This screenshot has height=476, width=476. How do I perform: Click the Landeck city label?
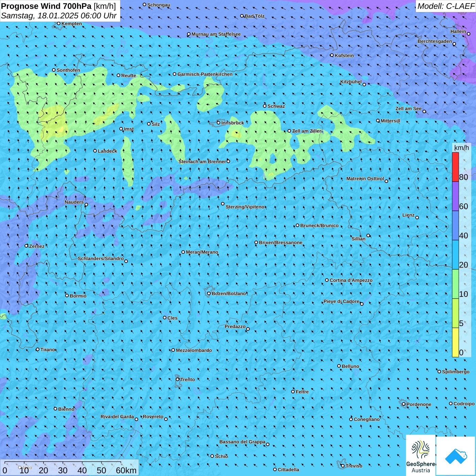[107, 151]
